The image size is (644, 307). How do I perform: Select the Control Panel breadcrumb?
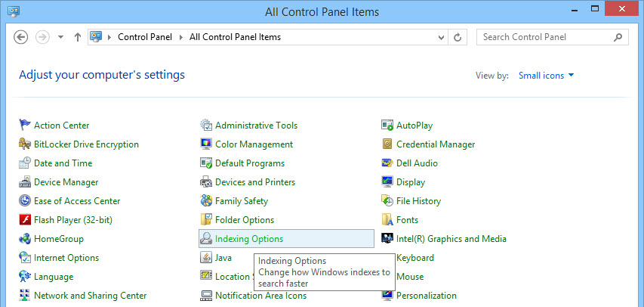(145, 37)
